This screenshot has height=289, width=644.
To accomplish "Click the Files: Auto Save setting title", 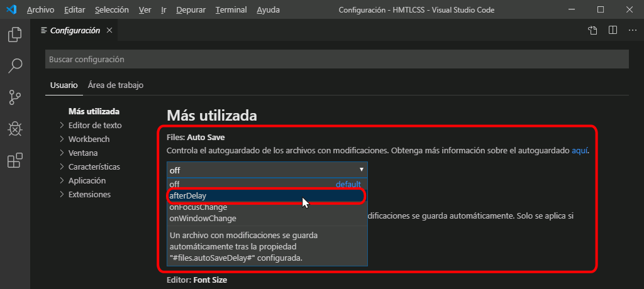I will tap(196, 137).
